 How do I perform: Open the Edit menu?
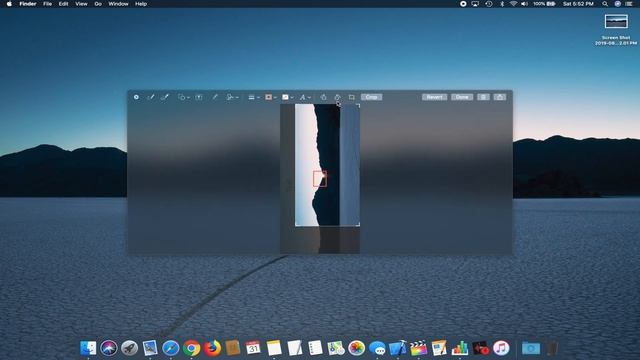[63, 4]
